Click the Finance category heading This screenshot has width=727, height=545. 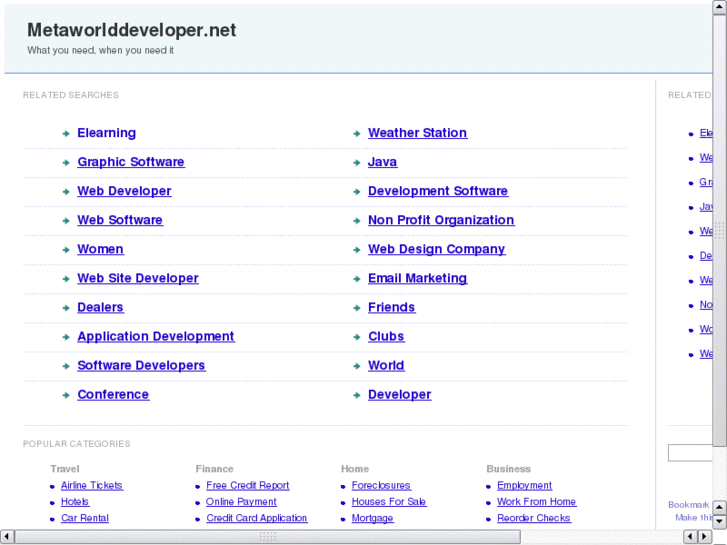(214, 469)
